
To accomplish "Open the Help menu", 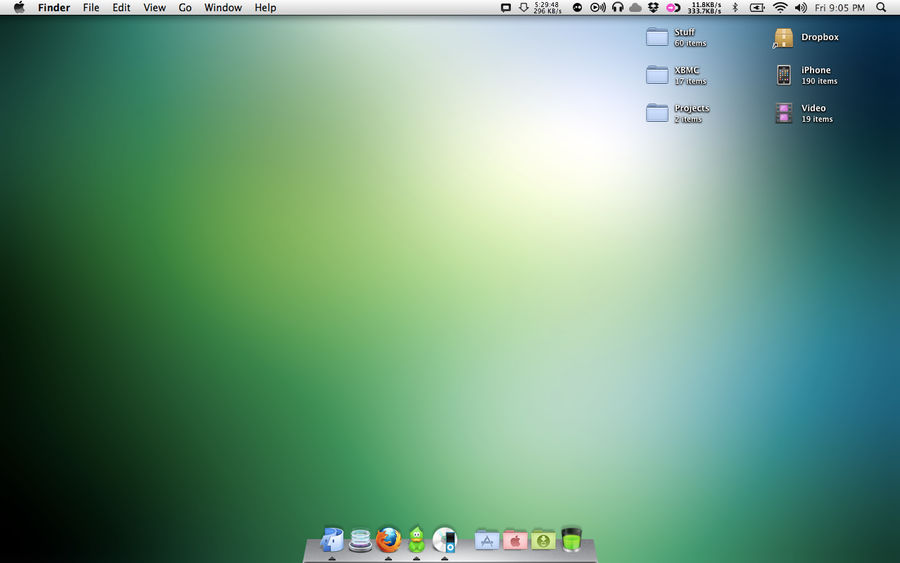I will pos(265,7).
